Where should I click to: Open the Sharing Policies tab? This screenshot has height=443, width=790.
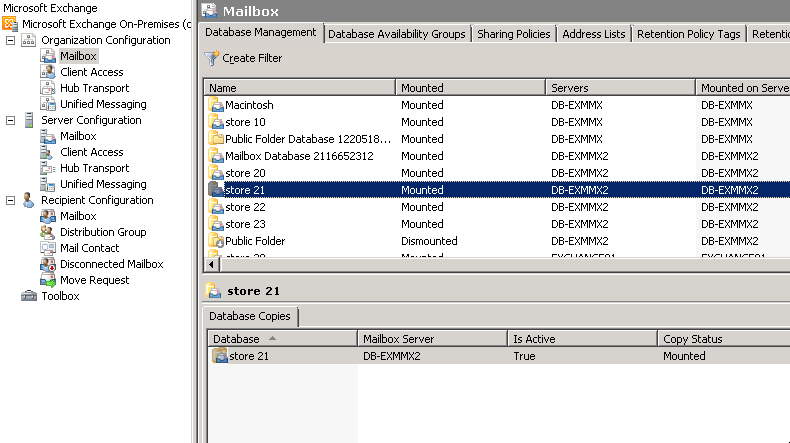pyautogui.click(x=514, y=34)
